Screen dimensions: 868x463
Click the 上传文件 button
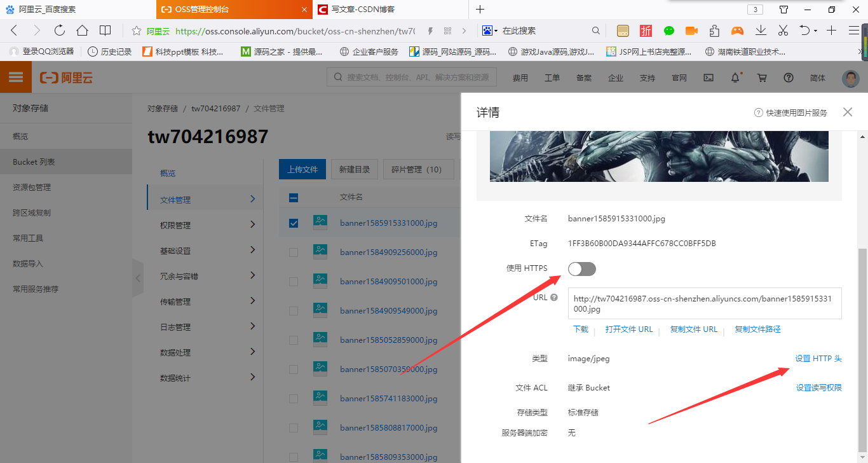[x=302, y=170]
